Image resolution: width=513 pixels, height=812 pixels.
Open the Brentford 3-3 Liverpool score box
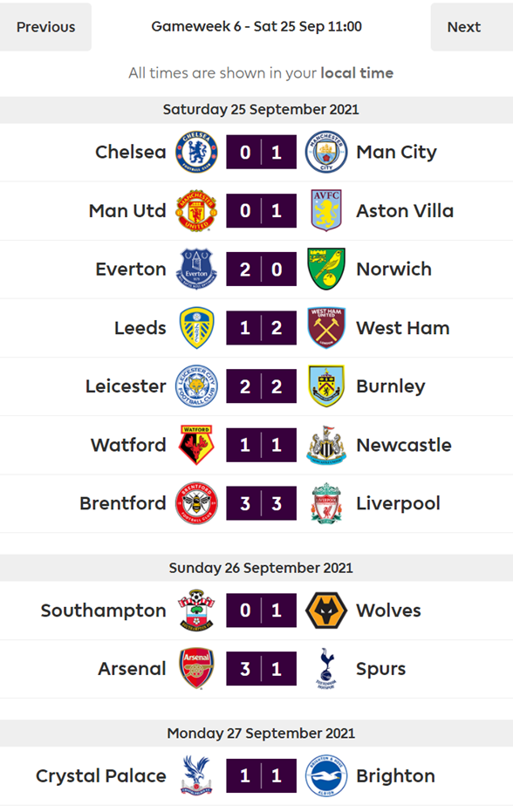[x=261, y=503]
